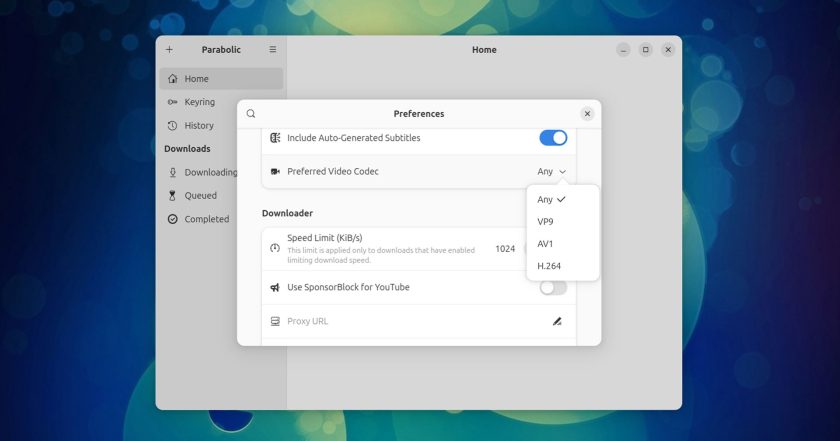Click the Proxy URL edit pencil icon

click(x=557, y=322)
